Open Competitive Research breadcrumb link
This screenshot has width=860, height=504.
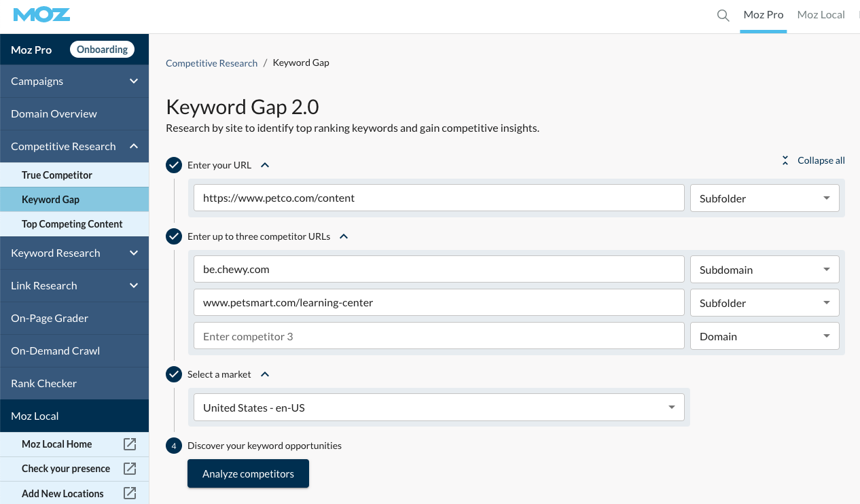coord(211,63)
